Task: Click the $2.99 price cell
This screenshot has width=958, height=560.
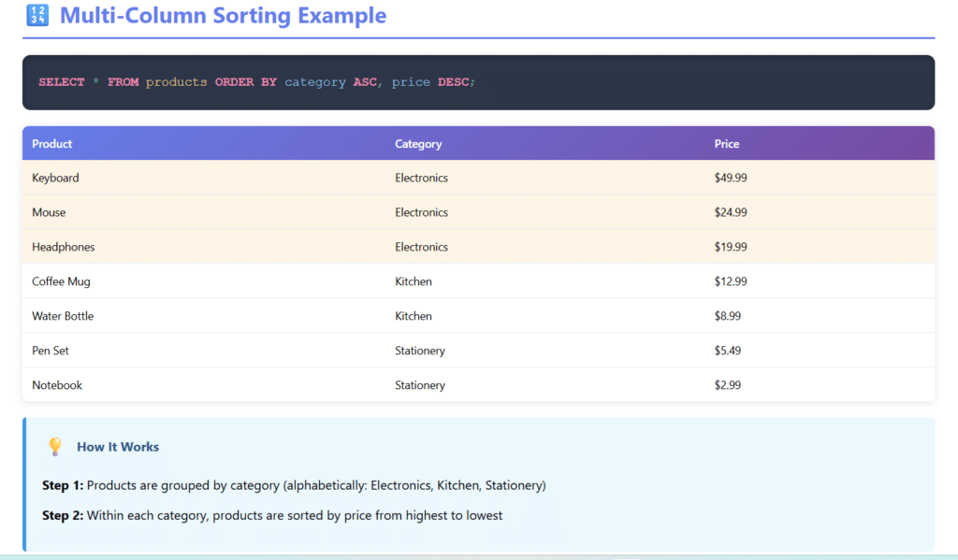Action: coord(728,385)
